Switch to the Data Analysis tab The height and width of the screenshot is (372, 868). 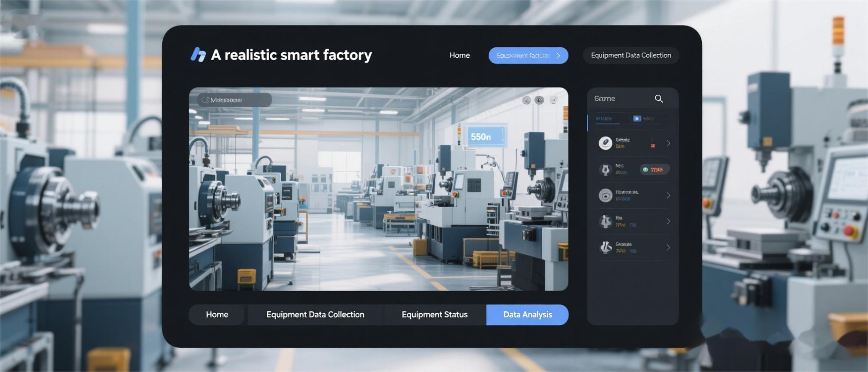527,315
